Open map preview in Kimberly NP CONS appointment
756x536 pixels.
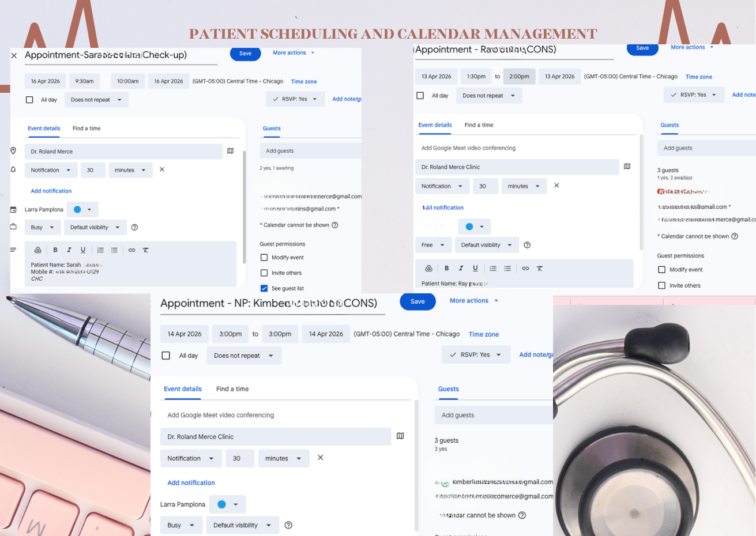tap(400, 436)
